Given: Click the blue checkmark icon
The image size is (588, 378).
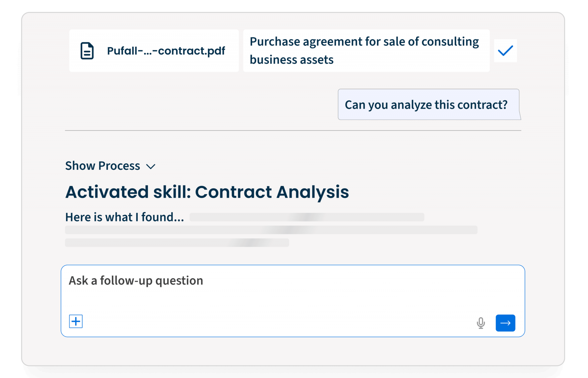Looking at the screenshot, I should click(x=505, y=51).
